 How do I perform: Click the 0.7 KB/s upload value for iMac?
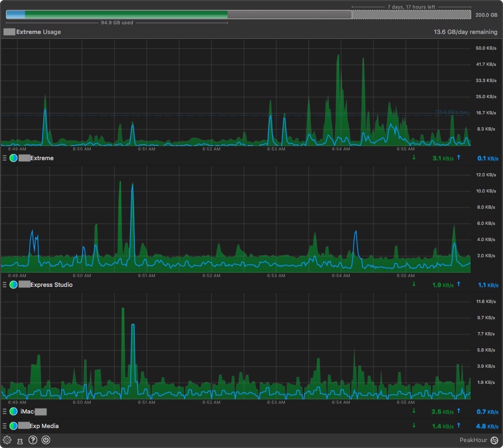pyautogui.click(x=487, y=412)
